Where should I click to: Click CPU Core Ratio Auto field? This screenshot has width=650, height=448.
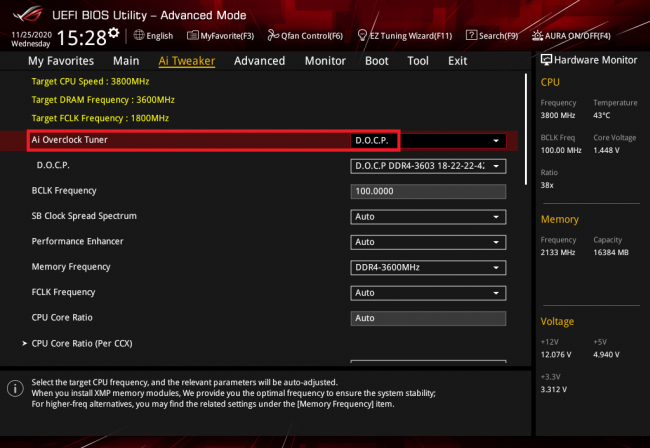pyautogui.click(x=428, y=318)
